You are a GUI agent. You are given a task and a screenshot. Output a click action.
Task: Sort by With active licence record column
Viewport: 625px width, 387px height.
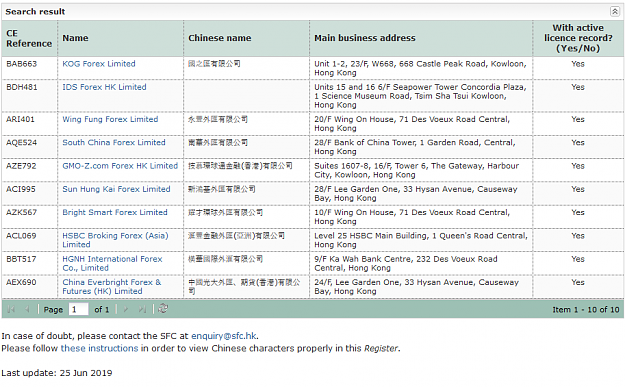click(578, 38)
